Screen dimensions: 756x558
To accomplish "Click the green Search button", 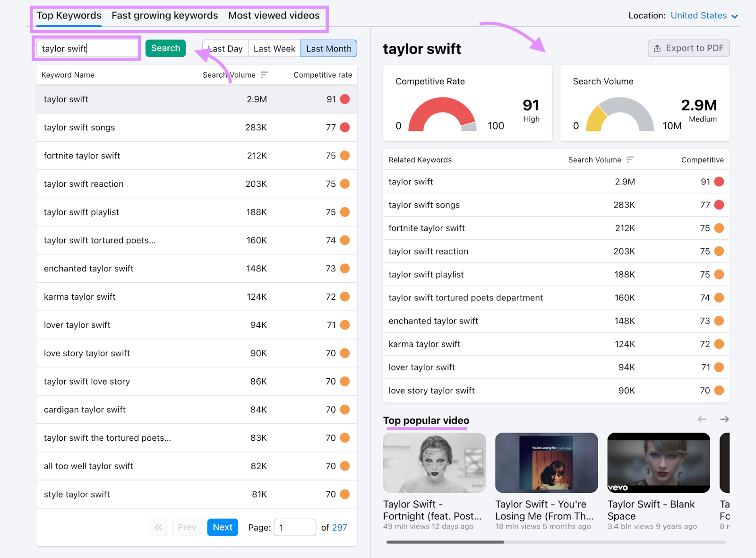I will [x=165, y=48].
